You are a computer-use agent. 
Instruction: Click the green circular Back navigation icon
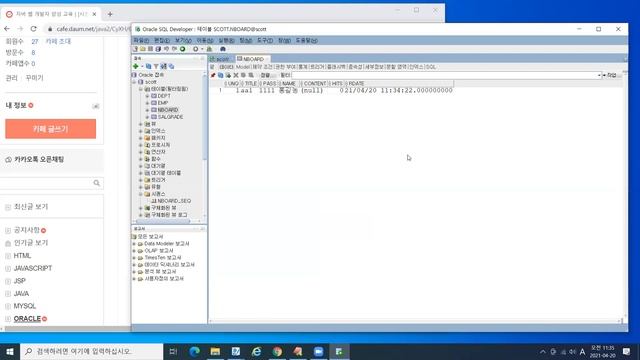[x=182, y=49]
